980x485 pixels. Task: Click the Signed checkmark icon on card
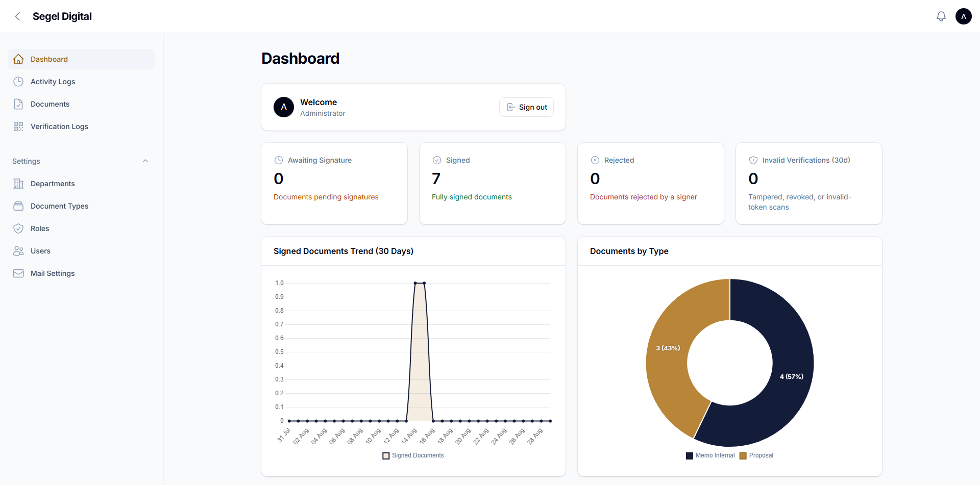click(437, 160)
